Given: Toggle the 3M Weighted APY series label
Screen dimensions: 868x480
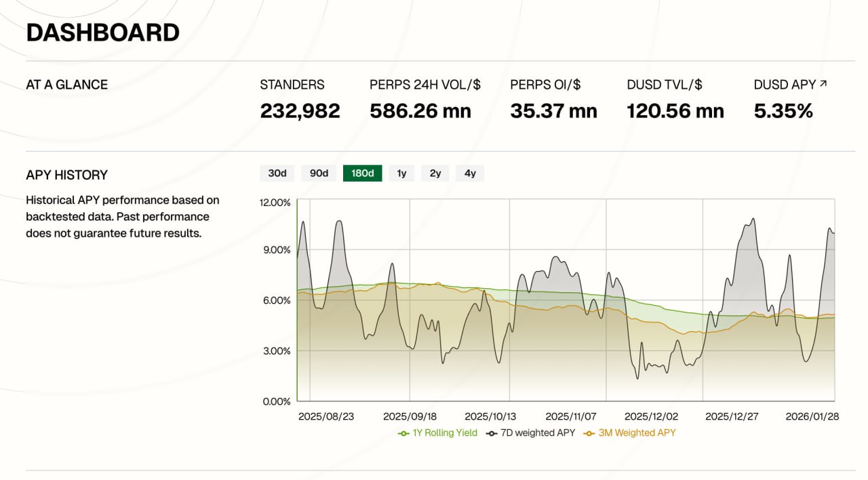Looking at the screenshot, I should point(637,433).
